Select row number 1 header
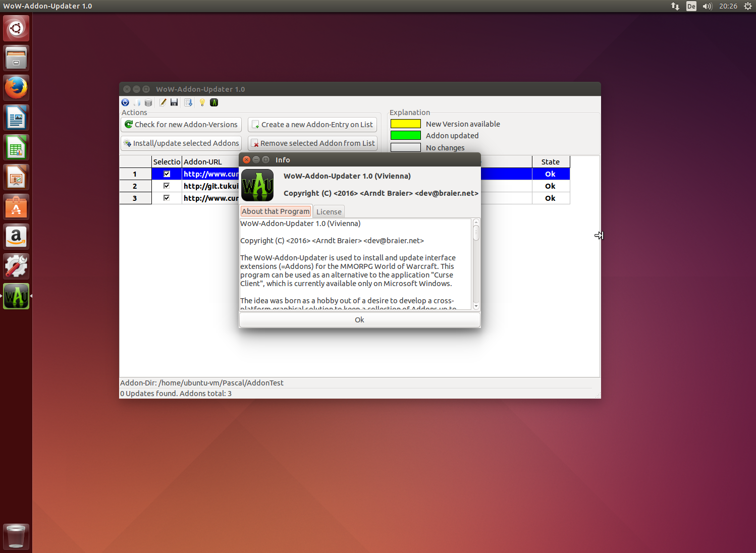Image resolution: width=756 pixels, height=553 pixels. pos(135,174)
